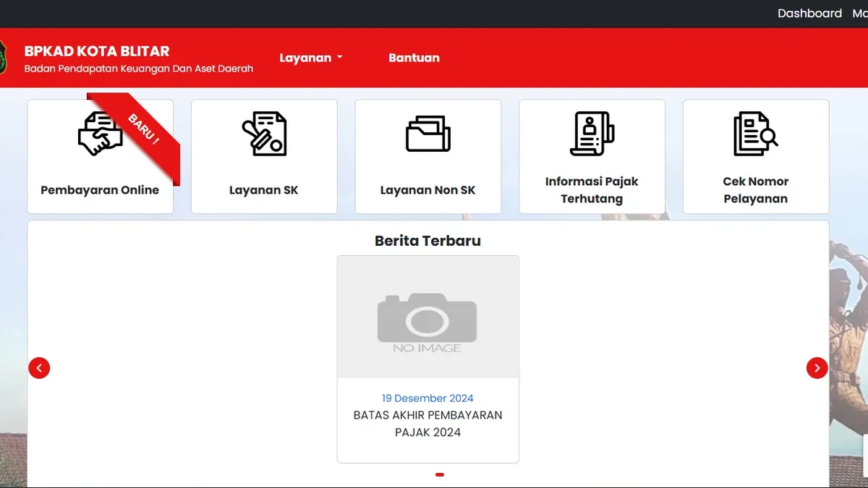
Task: Click the Informasi Pajak Terhutang document icon
Action: click(592, 134)
